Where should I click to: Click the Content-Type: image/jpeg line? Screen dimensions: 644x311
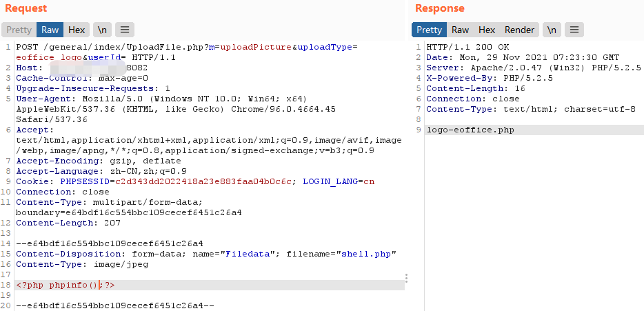pyautogui.click(x=82, y=265)
